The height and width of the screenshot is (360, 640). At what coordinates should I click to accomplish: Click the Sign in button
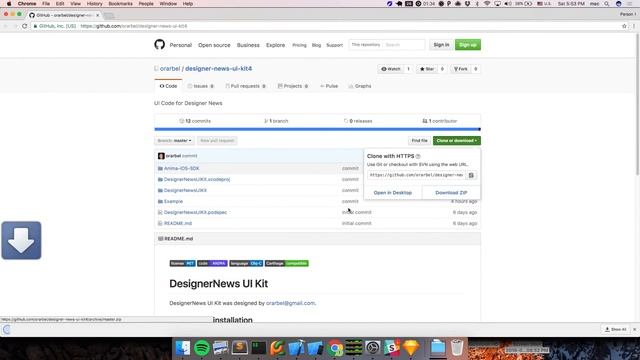[x=441, y=44]
